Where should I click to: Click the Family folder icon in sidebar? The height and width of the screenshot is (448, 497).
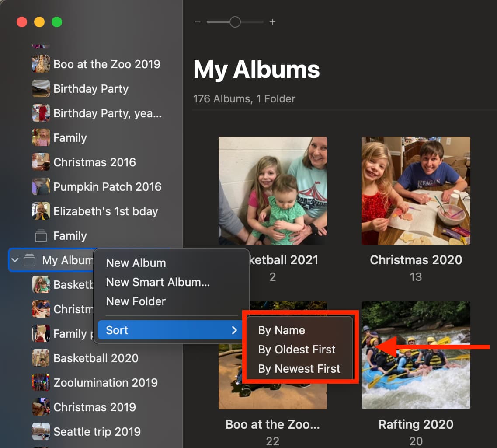click(x=41, y=236)
